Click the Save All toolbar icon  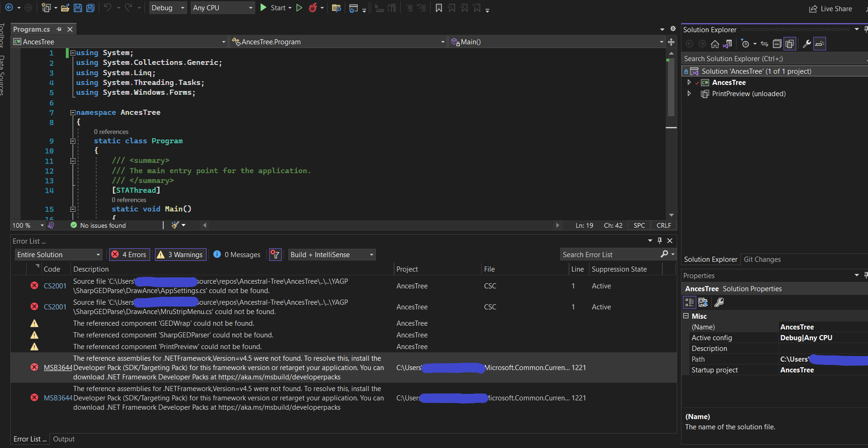[90, 8]
